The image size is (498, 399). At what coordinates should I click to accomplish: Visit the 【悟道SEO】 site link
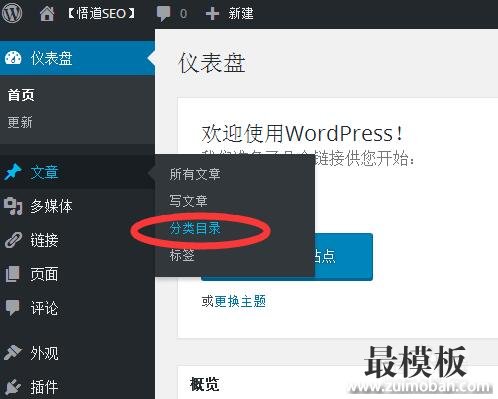coord(101,14)
